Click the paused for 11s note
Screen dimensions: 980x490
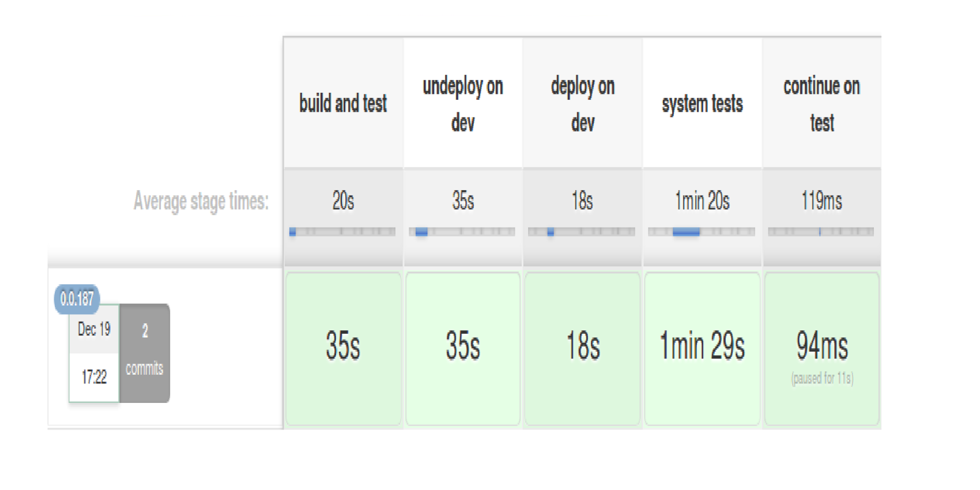coord(822,378)
